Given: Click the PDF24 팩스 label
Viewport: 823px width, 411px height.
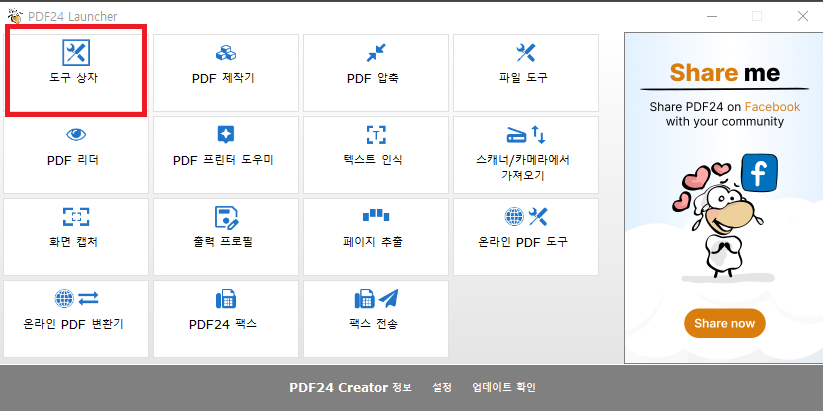Looking at the screenshot, I should click(x=223, y=324).
